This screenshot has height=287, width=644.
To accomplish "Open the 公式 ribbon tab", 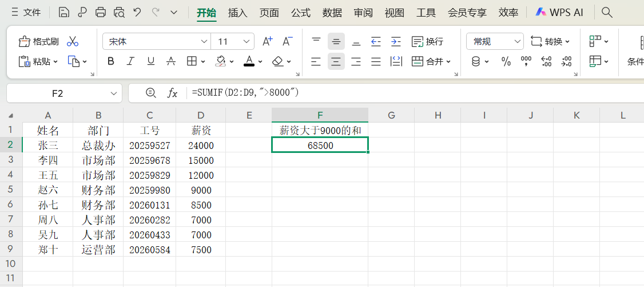I will [300, 13].
